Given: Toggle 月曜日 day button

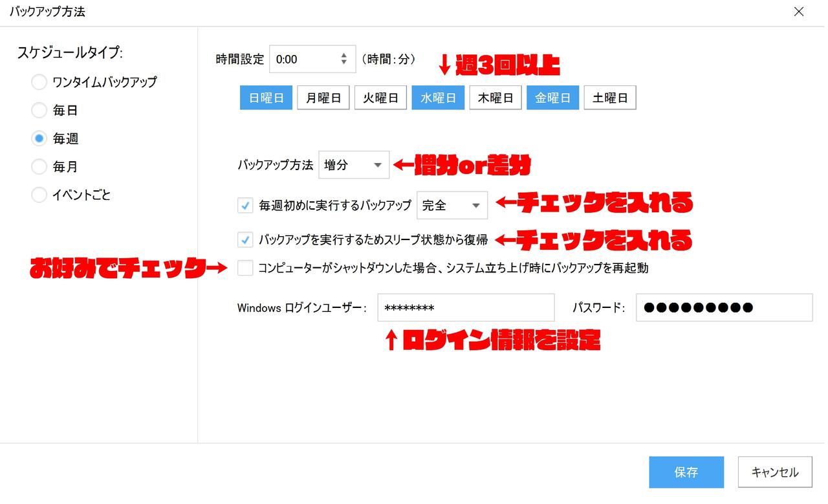Looking at the screenshot, I should (x=323, y=98).
